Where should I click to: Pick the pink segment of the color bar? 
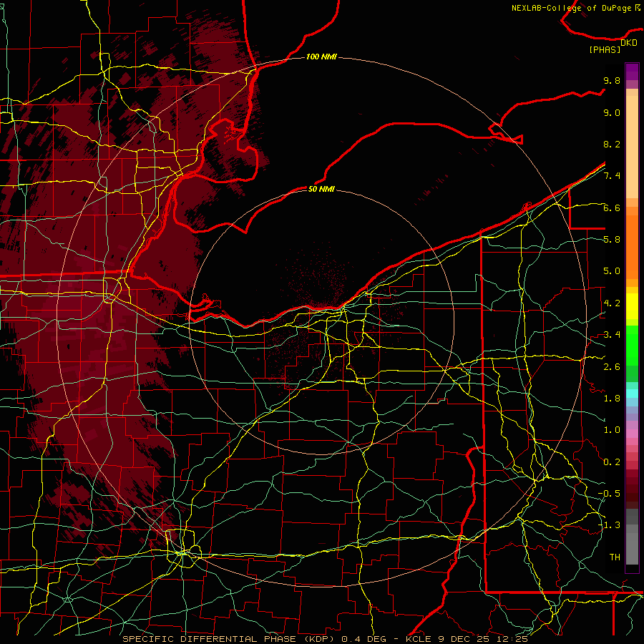(x=632, y=434)
